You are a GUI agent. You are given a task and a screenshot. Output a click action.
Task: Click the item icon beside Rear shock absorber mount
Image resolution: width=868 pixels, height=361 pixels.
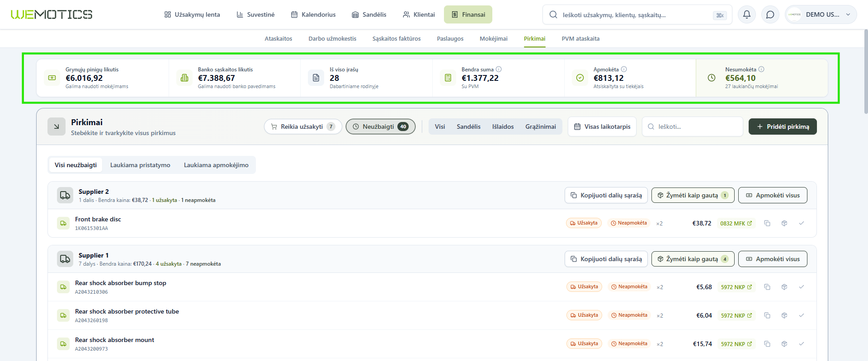point(63,344)
